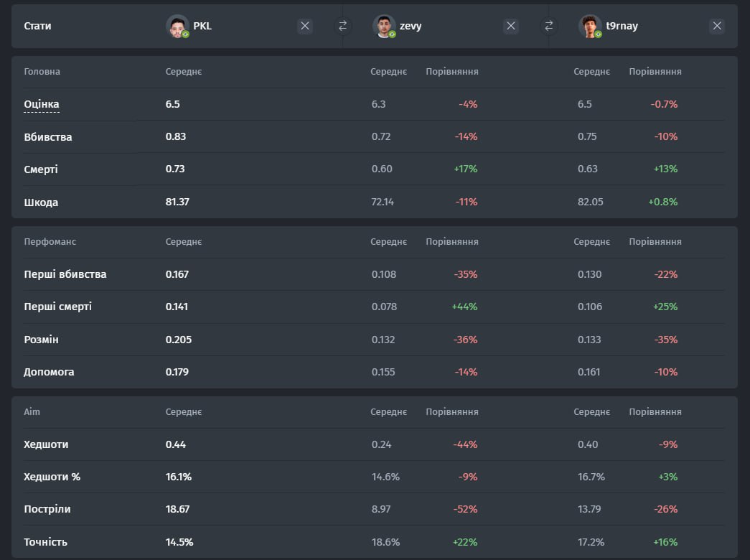The width and height of the screenshot is (750, 560).
Task: Click t9rnay's damage value 82.05
Action: click(590, 202)
